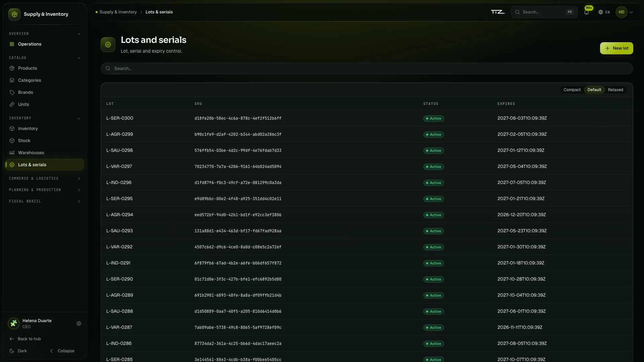
Task: Click Supply & Inventory breadcrumb link
Action: pyautogui.click(x=118, y=12)
